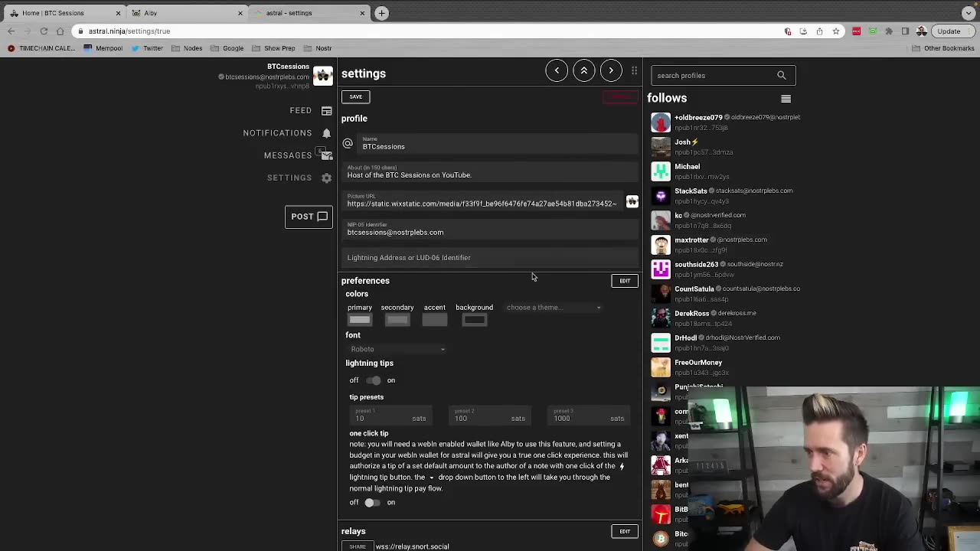The width and height of the screenshot is (980, 551).
Task: Click the Picture URL field
Action: click(482, 201)
